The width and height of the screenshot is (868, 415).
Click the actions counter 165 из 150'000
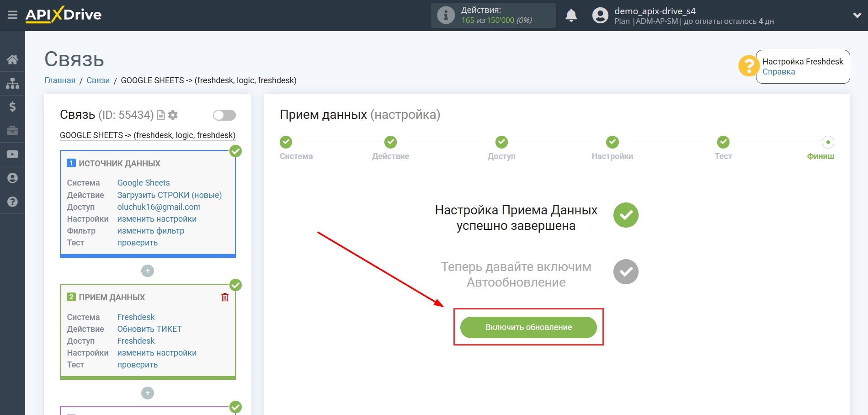(496, 21)
